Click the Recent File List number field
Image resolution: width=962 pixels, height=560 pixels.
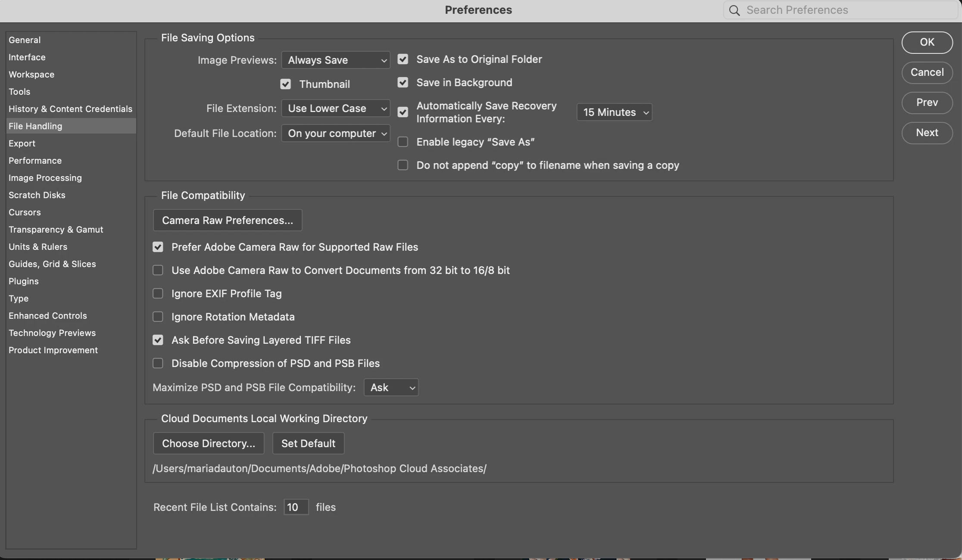point(296,507)
